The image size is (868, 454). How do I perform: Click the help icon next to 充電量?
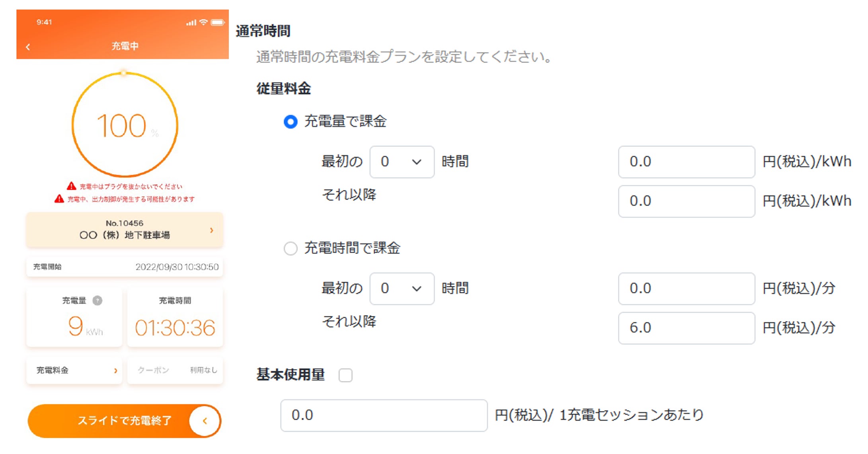98,300
